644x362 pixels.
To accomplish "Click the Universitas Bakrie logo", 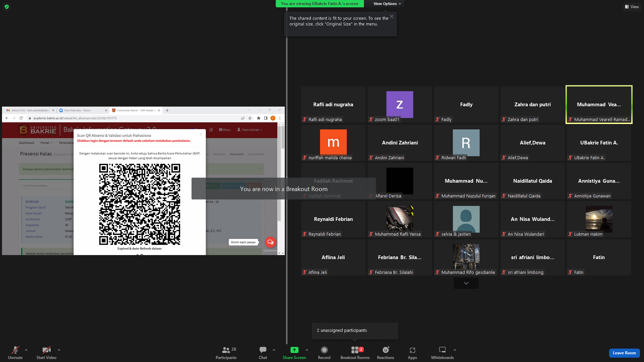I will pyautogui.click(x=38, y=130).
